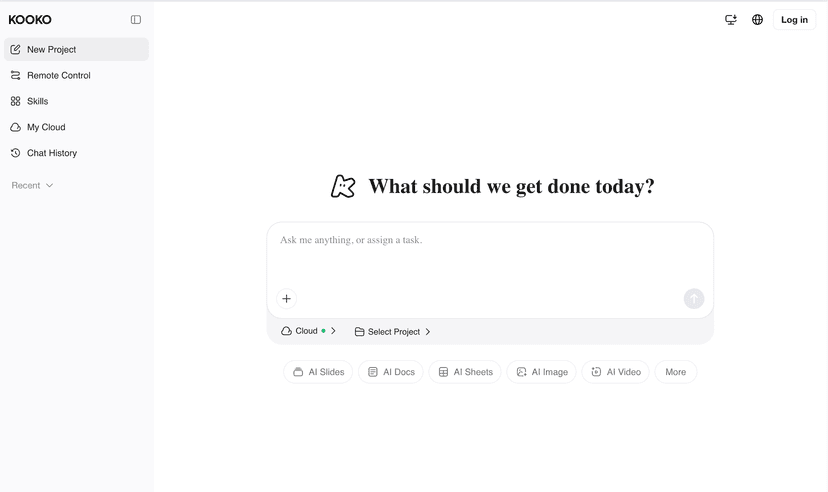Click the Log in button
The height and width of the screenshot is (492, 828).
click(x=794, y=20)
